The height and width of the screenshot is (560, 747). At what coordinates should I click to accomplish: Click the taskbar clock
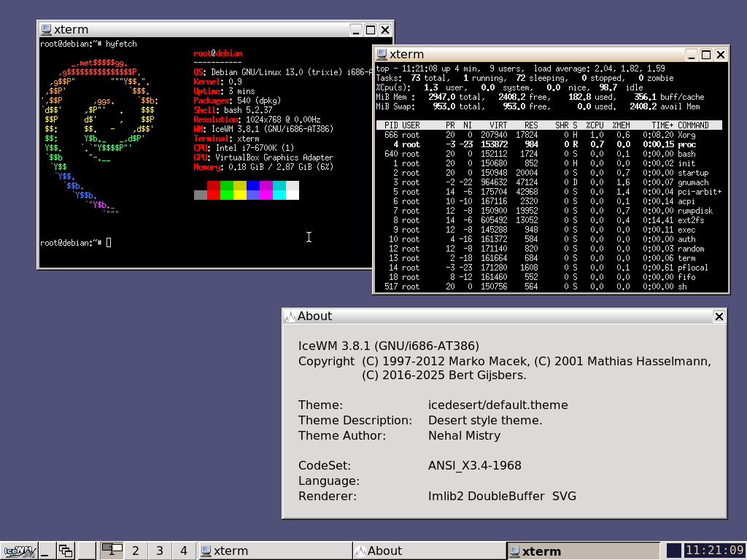pos(715,551)
